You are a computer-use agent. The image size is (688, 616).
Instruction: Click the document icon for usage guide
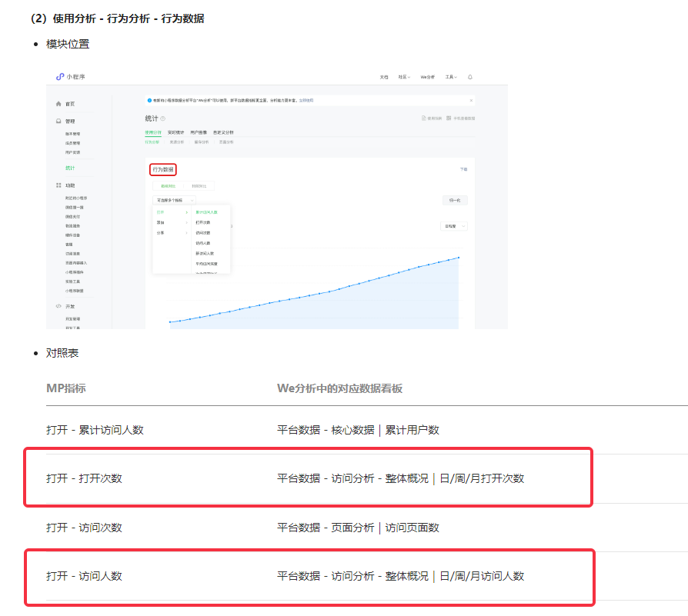pyautogui.click(x=424, y=118)
